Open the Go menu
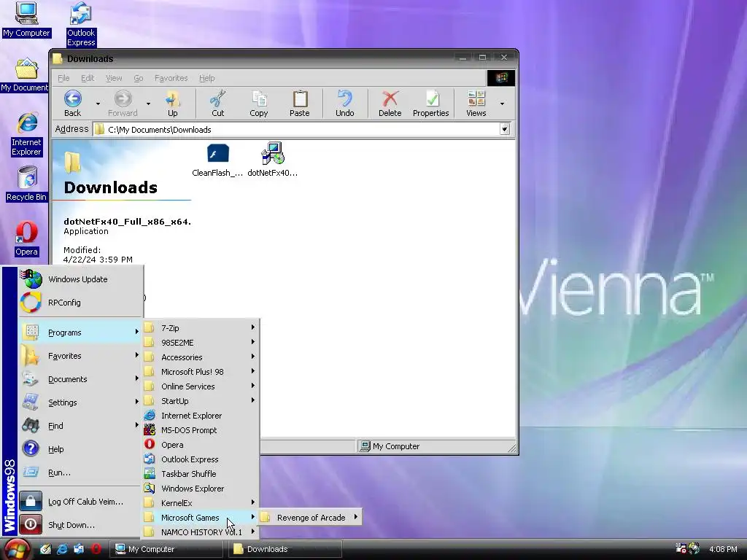The image size is (747, 560). click(x=138, y=78)
